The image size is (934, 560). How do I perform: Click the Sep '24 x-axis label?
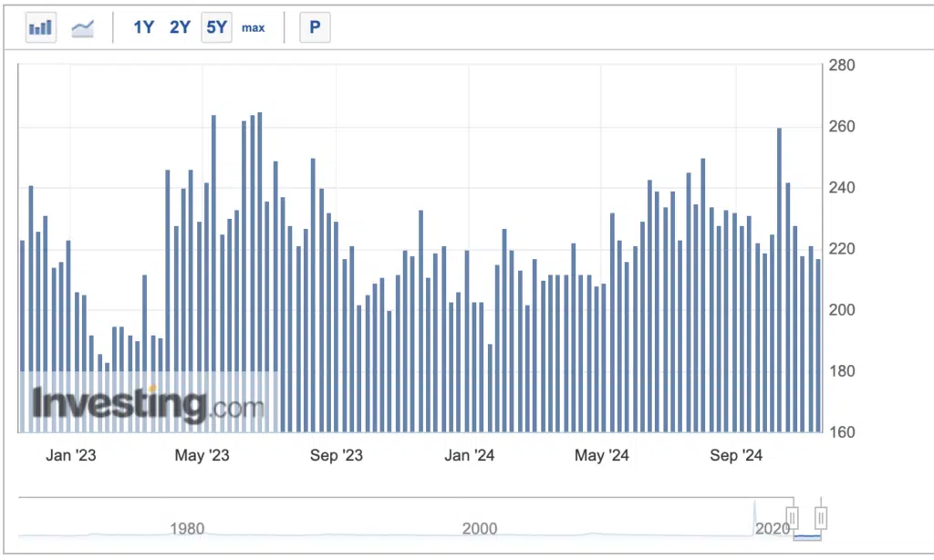[736, 455]
